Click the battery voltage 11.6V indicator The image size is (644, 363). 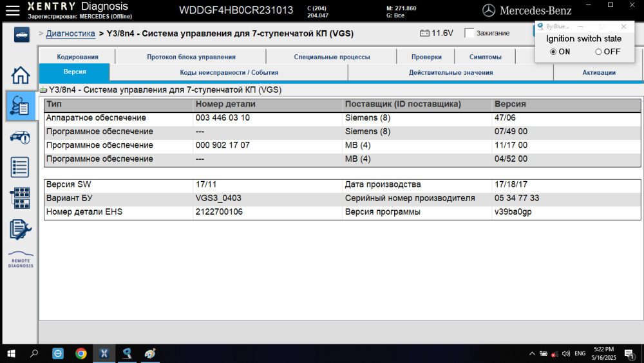pos(437,34)
